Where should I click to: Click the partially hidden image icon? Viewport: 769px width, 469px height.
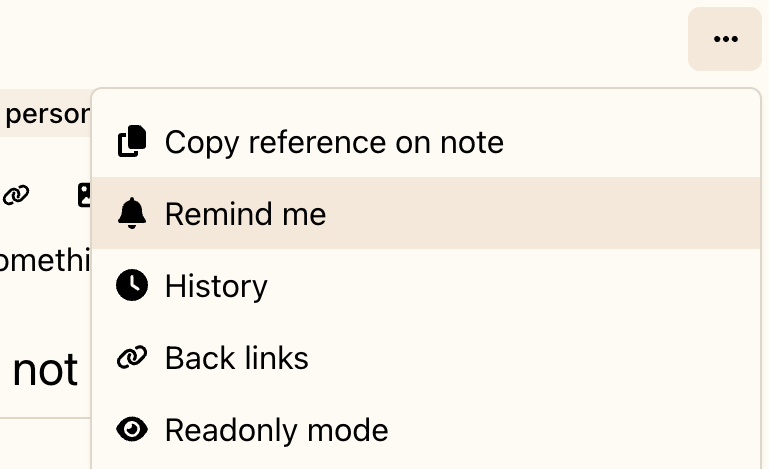(84, 195)
